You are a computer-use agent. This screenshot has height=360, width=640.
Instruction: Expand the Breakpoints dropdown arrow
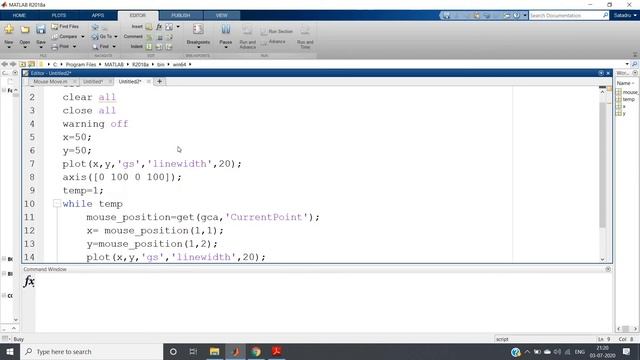point(198,47)
